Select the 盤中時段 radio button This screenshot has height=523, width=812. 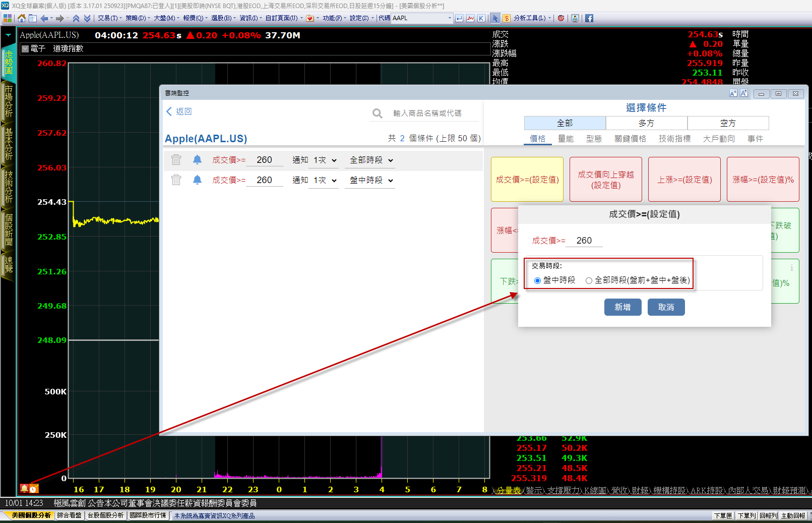(x=538, y=280)
